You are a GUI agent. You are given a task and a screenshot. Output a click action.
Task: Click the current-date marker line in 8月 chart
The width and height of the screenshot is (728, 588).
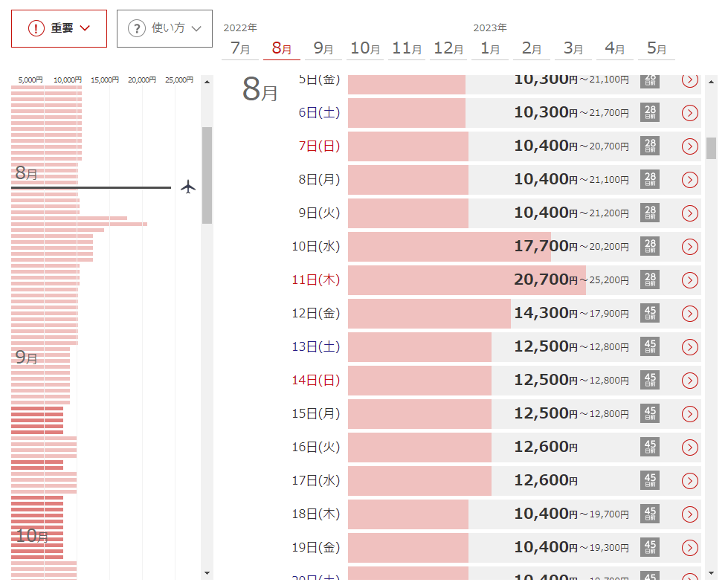91,187
